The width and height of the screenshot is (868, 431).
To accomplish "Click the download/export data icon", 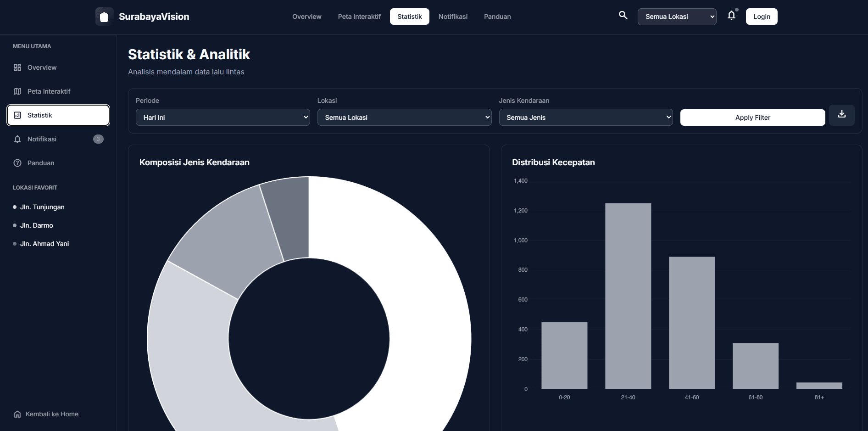I will pyautogui.click(x=841, y=115).
